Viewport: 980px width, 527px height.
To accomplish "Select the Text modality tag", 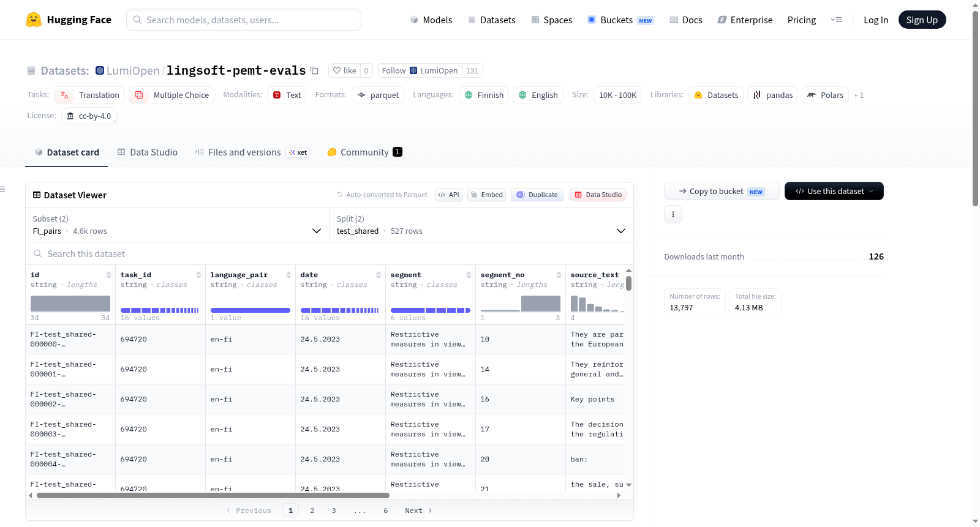I will click(287, 95).
